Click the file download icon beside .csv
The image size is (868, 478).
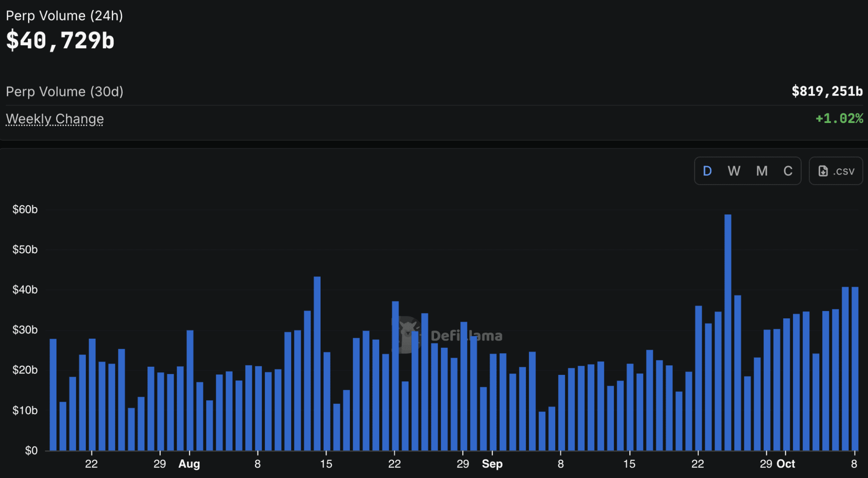pos(823,171)
